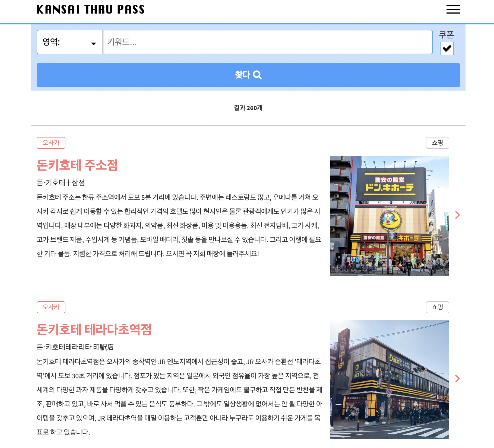Click the 오사카 region tag on the first result
The image size is (494, 448).
pos(51,143)
